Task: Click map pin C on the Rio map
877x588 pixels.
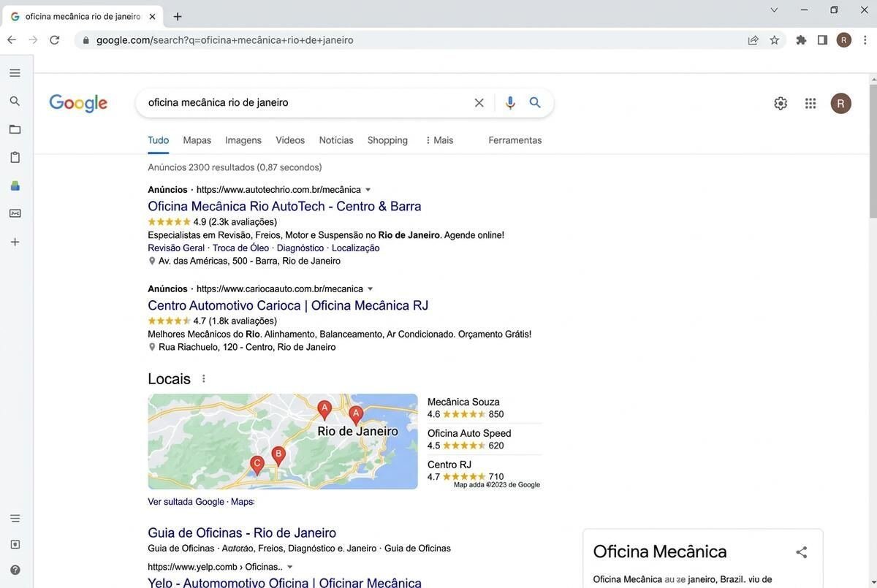Action: 257,465
